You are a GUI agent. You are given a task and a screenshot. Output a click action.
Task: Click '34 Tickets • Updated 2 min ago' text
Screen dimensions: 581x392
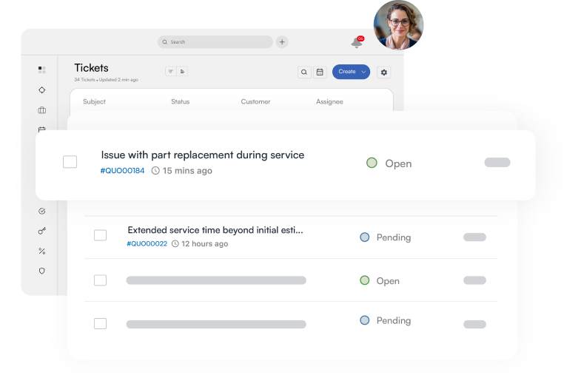tap(106, 80)
